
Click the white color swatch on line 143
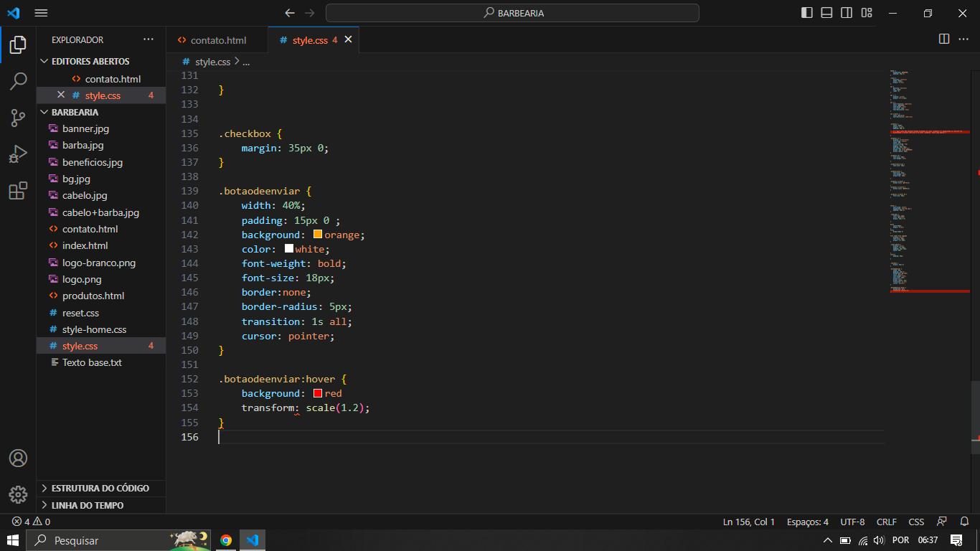(289, 249)
